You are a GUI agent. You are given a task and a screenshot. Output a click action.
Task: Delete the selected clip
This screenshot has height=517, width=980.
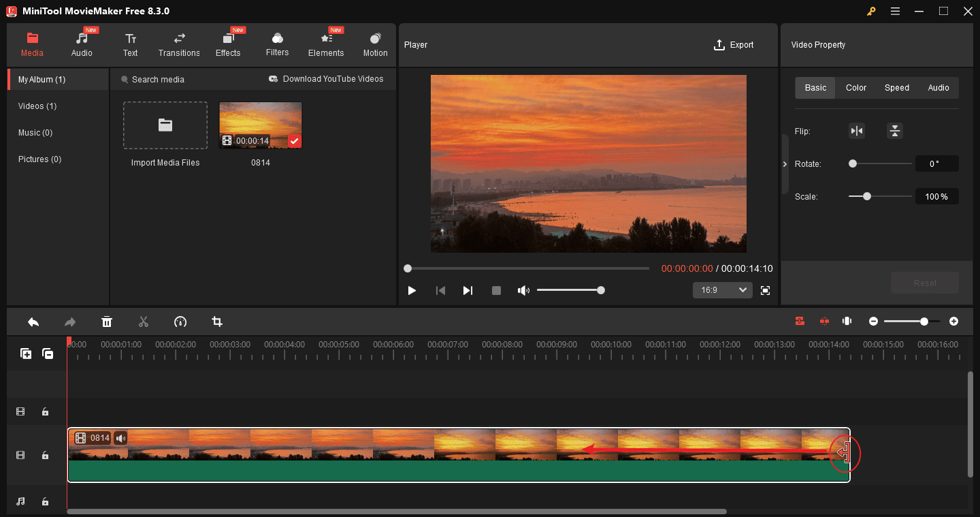click(x=107, y=322)
